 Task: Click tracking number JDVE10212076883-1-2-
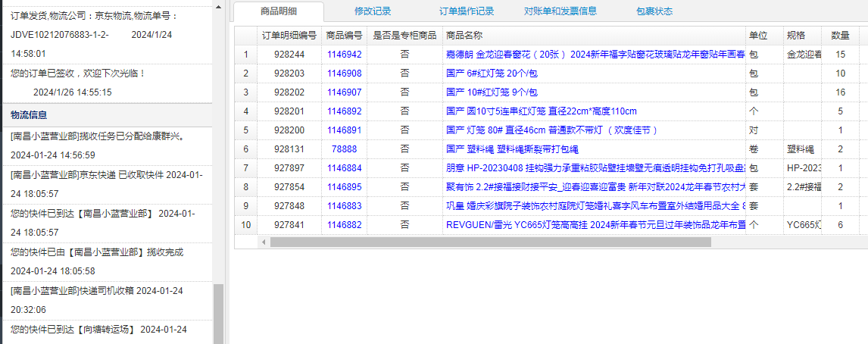(60, 34)
